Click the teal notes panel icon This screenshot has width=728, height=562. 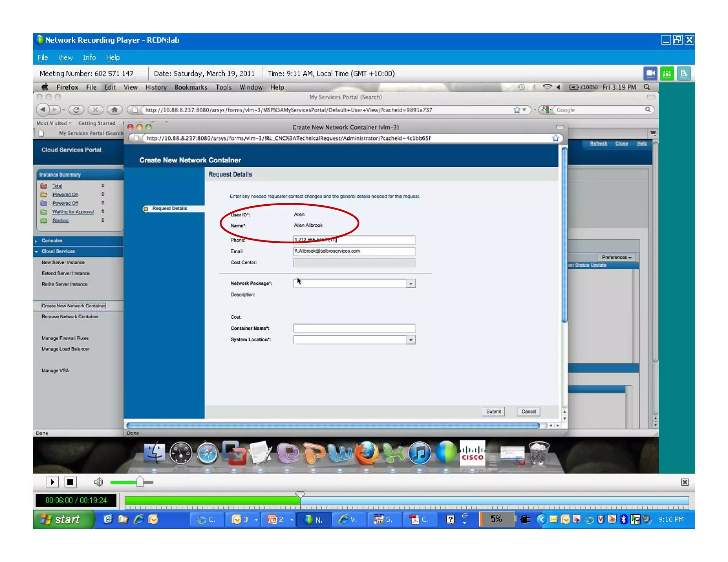(x=683, y=74)
